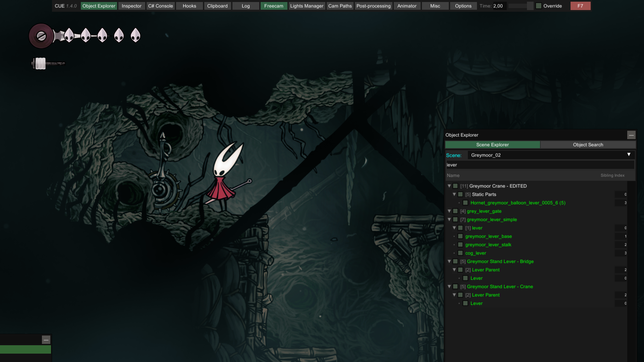Click the time scale slider
Viewport: 644px width, 362px height.
click(x=521, y=6)
